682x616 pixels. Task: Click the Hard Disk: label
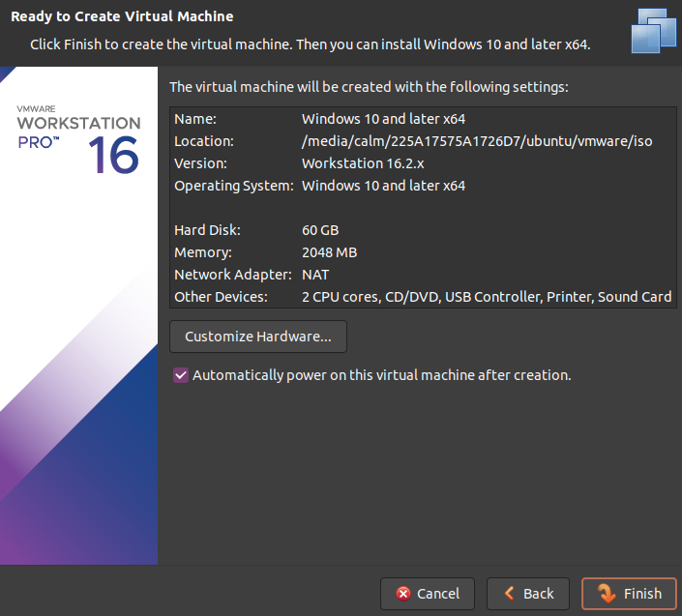[207, 230]
